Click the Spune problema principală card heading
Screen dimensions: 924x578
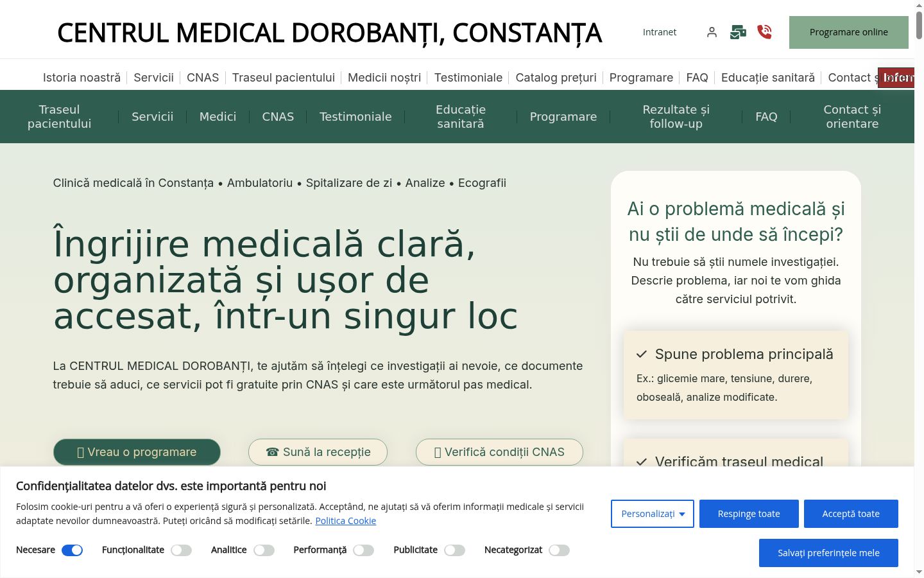744,354
